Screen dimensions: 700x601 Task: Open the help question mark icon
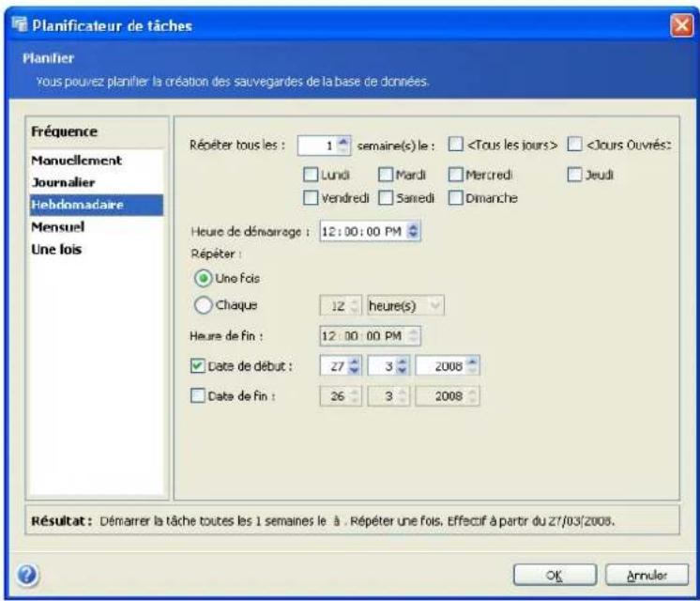tap(27, 575)
